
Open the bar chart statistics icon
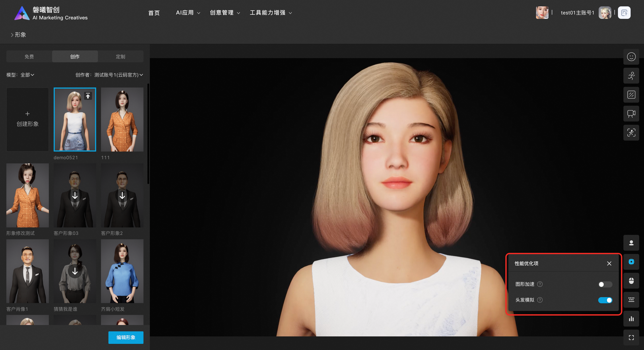(631, 319)
